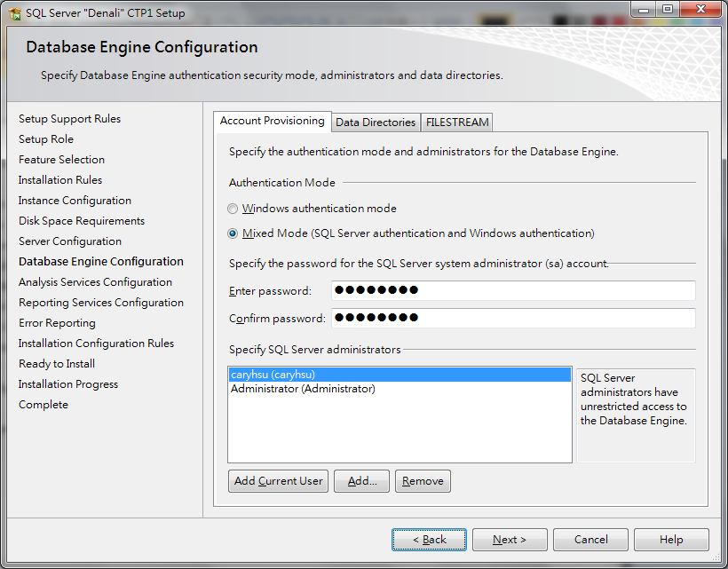Select the Account Provisioning tab
This screenshot has width=728, height=569.
(x=271, y=122)
